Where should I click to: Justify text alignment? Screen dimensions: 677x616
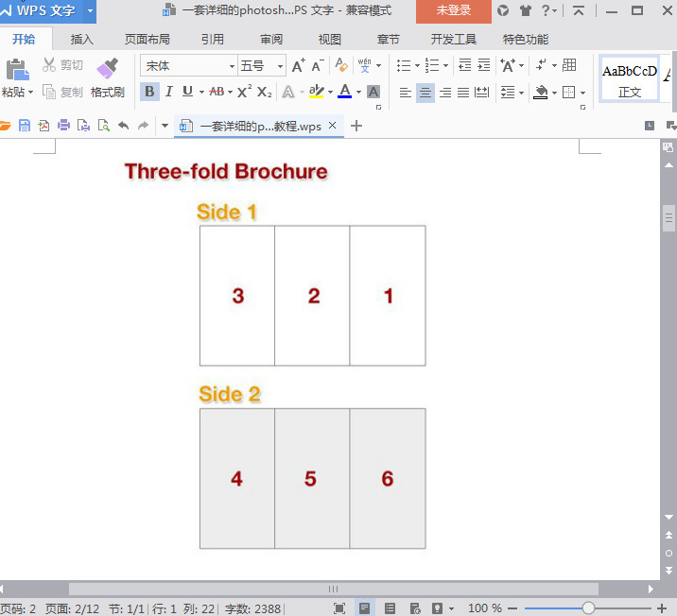pyautogui.click(x=463, y=92)
